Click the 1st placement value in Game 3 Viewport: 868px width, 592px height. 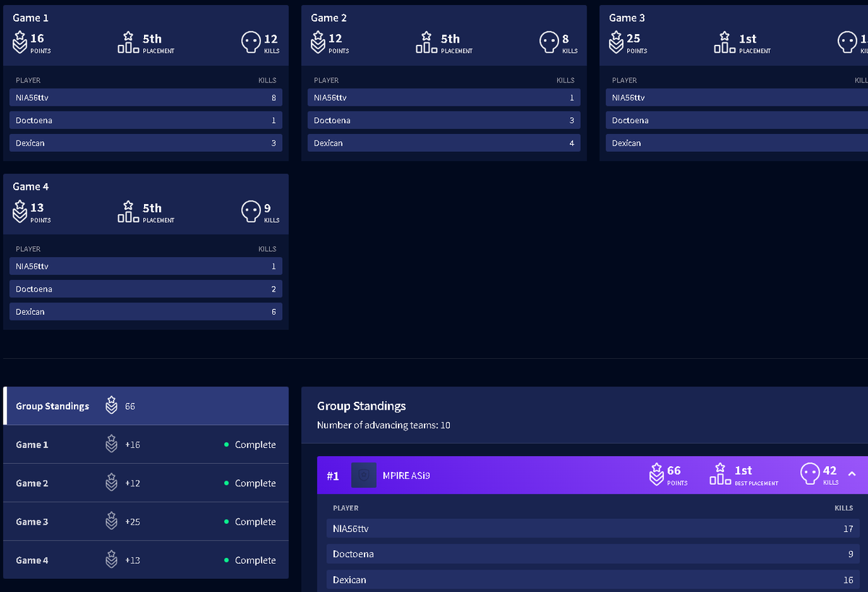pyautogui.click(x=748, y=39)
